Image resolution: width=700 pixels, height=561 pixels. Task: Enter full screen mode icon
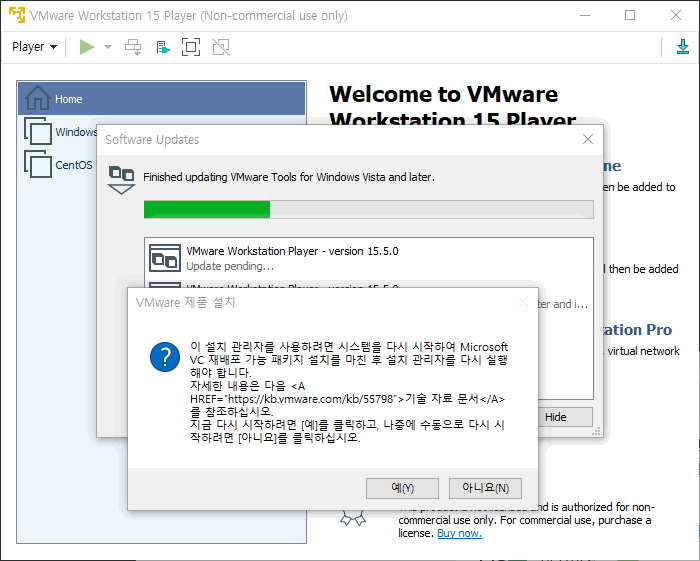[x=191, y=47]
